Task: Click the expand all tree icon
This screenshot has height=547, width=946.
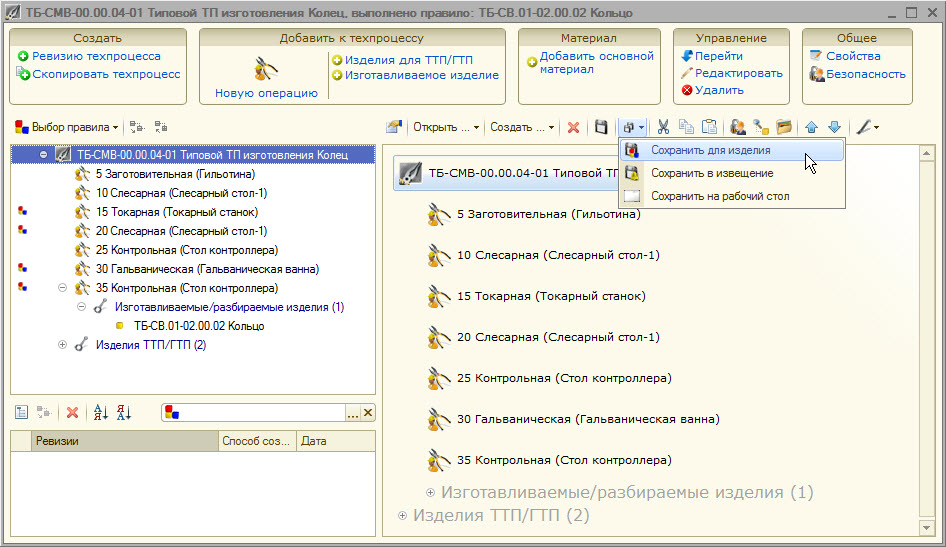Action: pyautogui.click(x=138, y=128)
